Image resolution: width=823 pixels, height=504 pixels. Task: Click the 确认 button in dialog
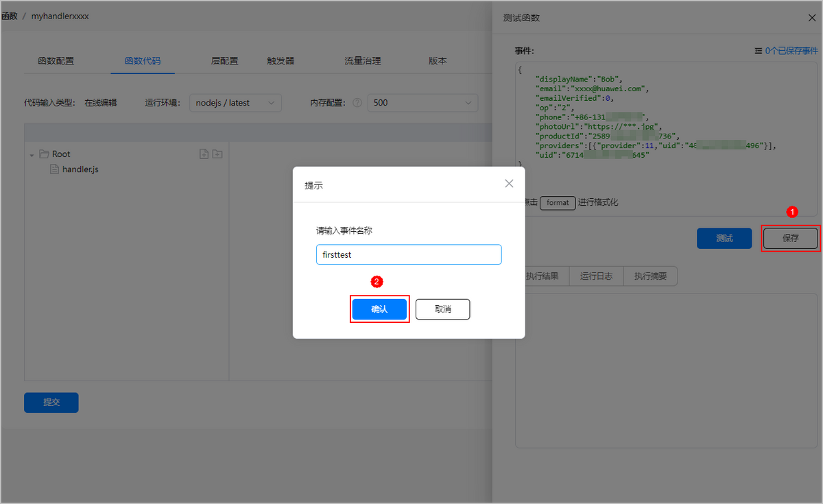pos(379,309)
